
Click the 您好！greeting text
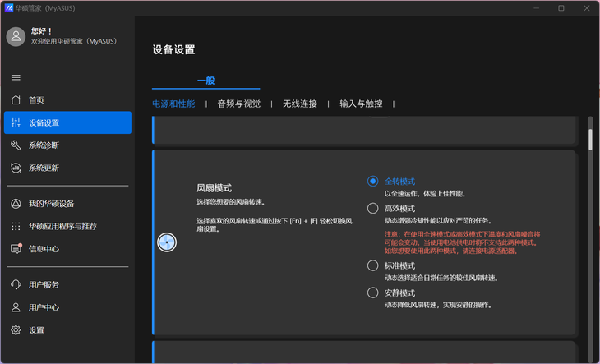click(42, 31)
